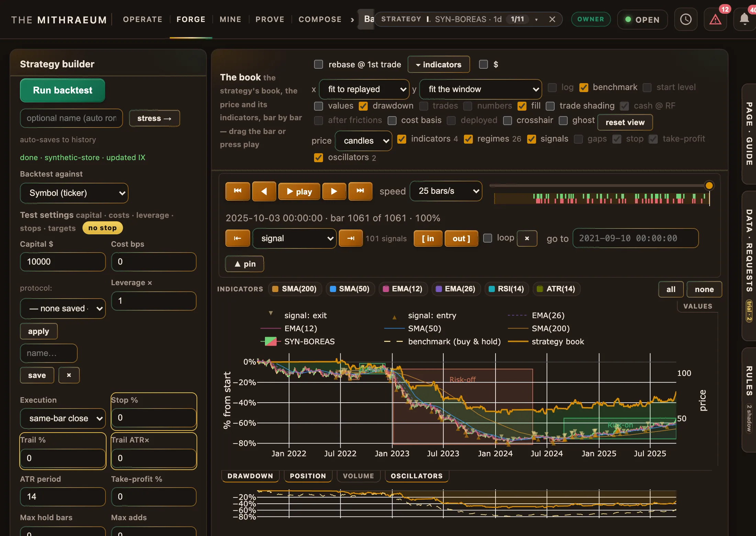Click the Capital $ input field
This screenshot has width=756, height=536.
63,262
